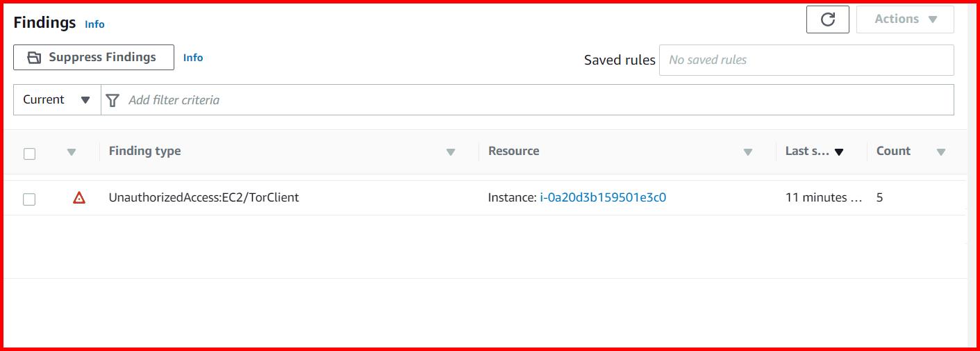This screenshot has width=980, height=351.
Task: Click the Info link beside Suppress Findings
Action: pyautogui.click(x=193, y=58)
